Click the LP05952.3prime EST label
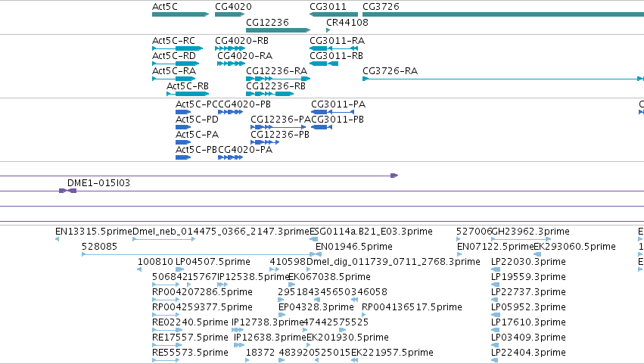The width and height of the screenshot is (644, 364). pyautogui.click(x=528, y=308)
